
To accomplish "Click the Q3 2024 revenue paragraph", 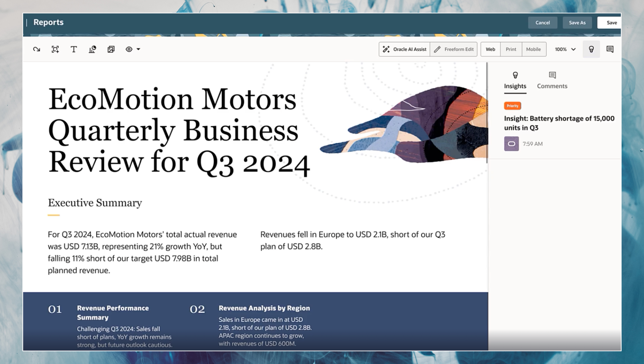I will point(142,252).
